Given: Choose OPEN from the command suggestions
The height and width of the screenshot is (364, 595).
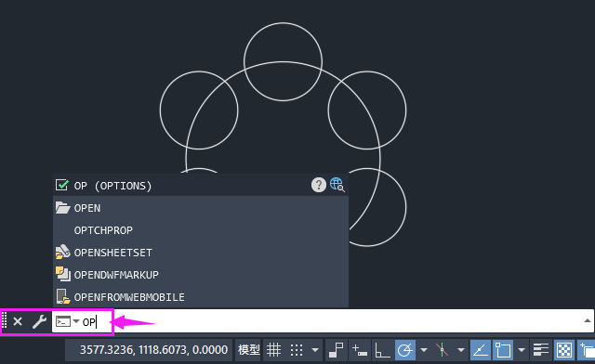Looking at the screenshot, I should click(x=201, y=208).
